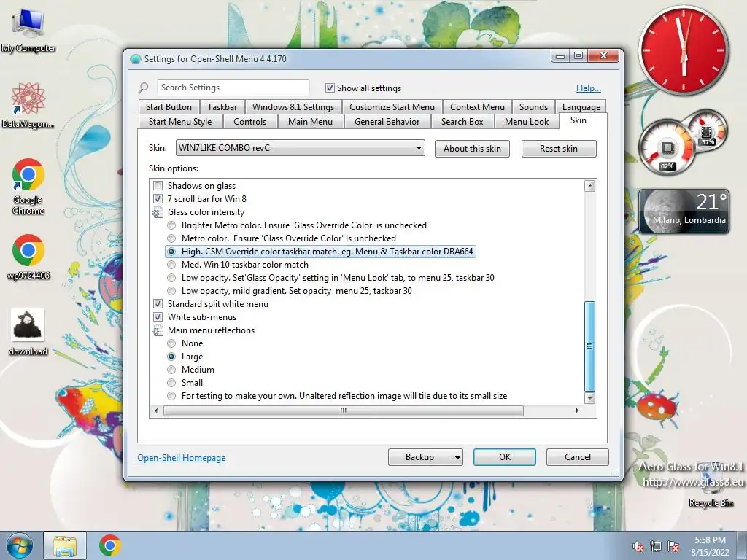The height and width of the screenshot is (560, 747).
Task: Click the Glass color intensity group icon
Action: click(x=158, y=212)
